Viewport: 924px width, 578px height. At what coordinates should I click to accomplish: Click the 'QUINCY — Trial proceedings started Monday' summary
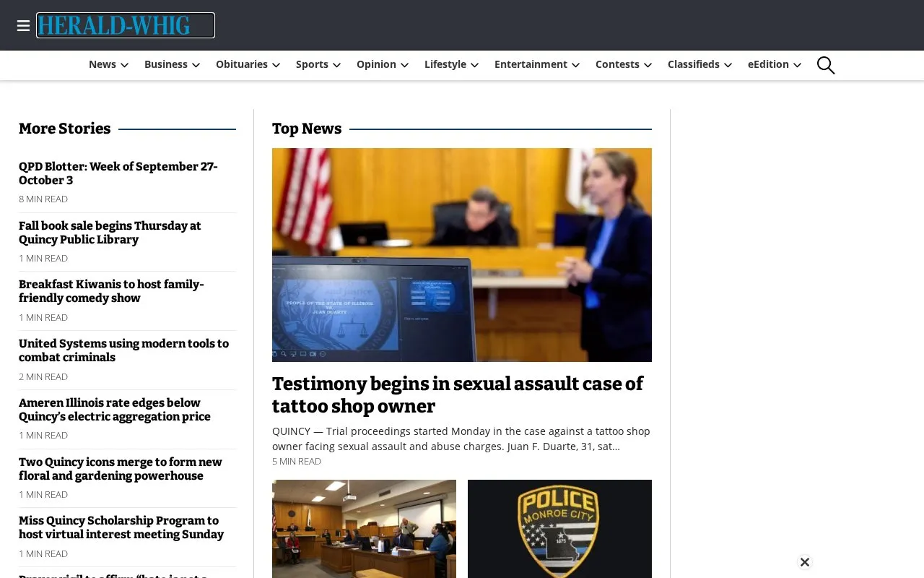point(461,439)
